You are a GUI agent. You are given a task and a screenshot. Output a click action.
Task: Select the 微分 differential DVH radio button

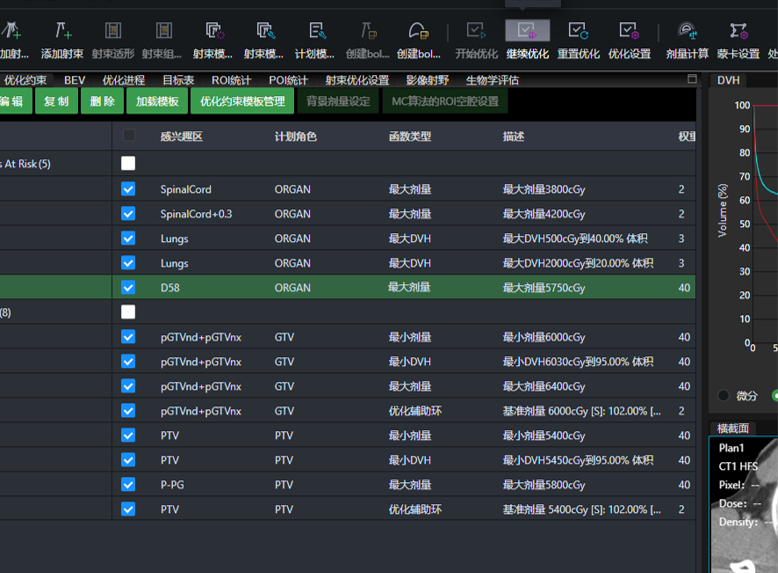coord(723,395)
